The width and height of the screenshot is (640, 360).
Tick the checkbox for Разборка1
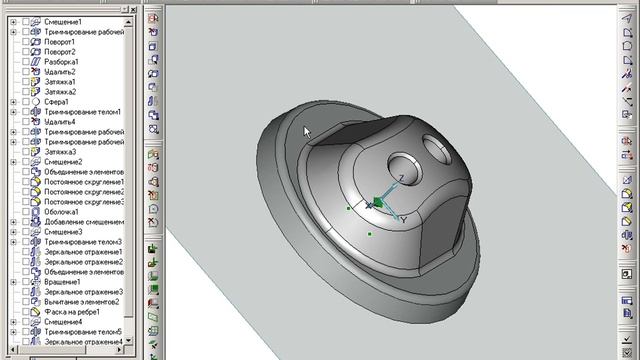(x=26, y=62)
